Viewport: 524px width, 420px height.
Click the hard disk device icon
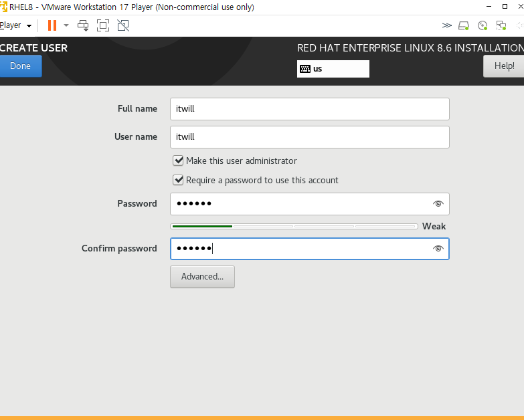tap(464, 25)
